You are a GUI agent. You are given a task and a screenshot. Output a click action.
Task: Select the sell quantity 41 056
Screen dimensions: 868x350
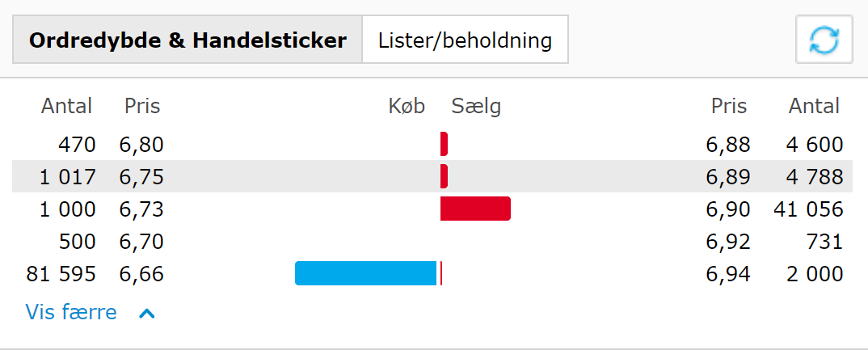[x=807, y=209]
